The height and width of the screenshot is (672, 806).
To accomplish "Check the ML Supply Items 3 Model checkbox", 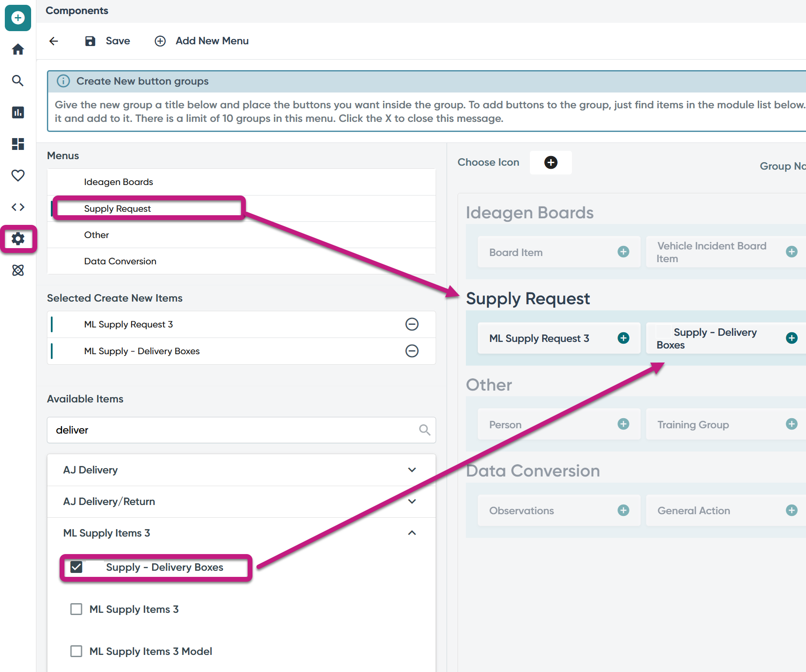I will click(76, 651).
